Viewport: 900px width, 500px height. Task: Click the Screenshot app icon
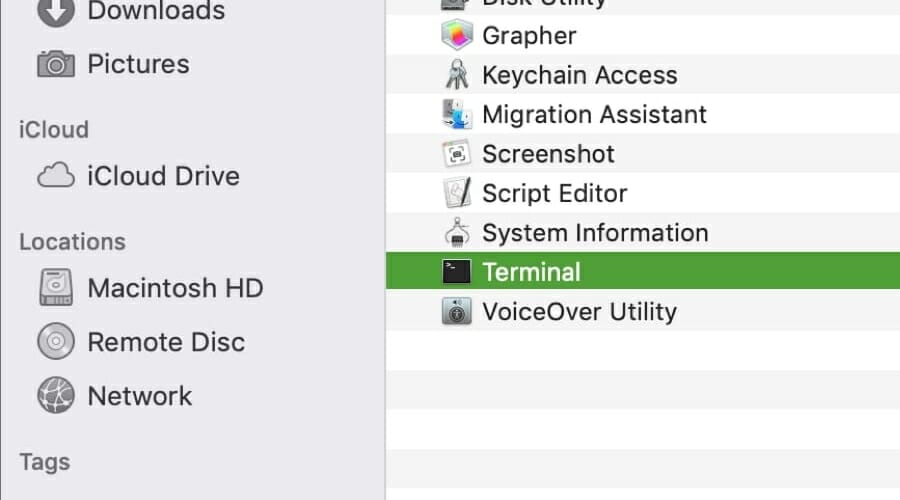click(457, 154)
